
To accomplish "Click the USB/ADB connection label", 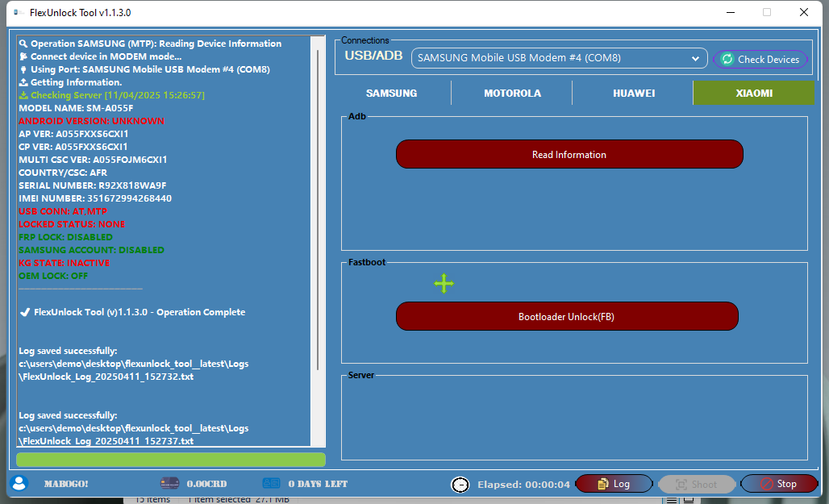I will [x=373, y=56].
